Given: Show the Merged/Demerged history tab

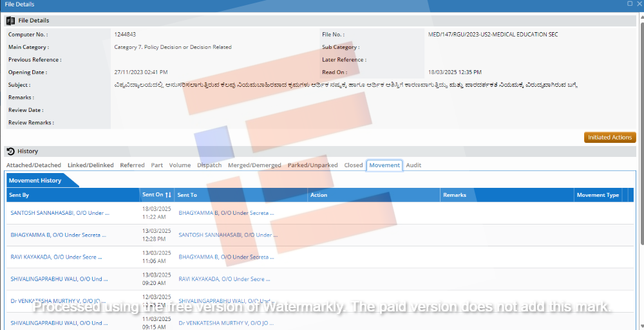Looking at the screenshot, I should (x=254, y=165).
